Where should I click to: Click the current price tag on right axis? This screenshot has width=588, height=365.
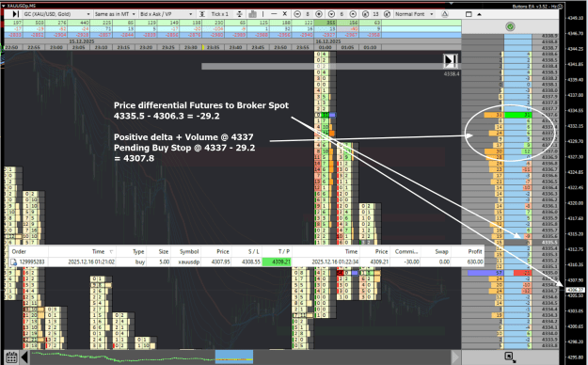point(575,290)
